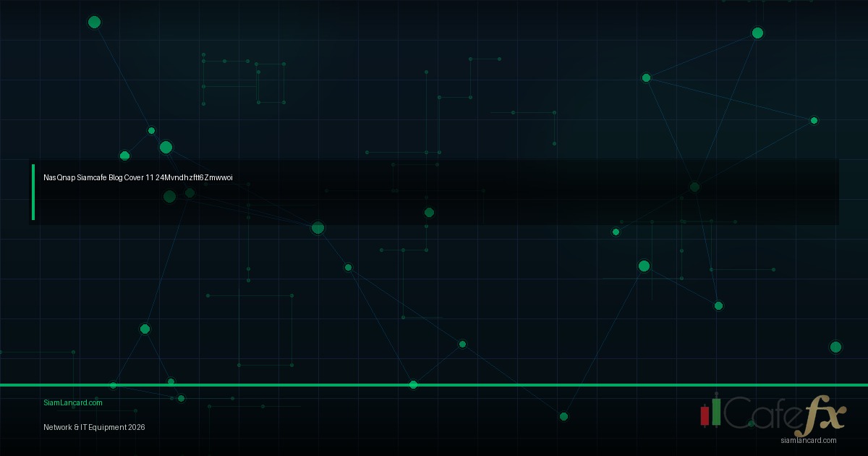The width and height of the screenshot is (868, 456).
Task: Click the large green node in top-right corner
Action: pyautogui.click(x=757, y=33)
